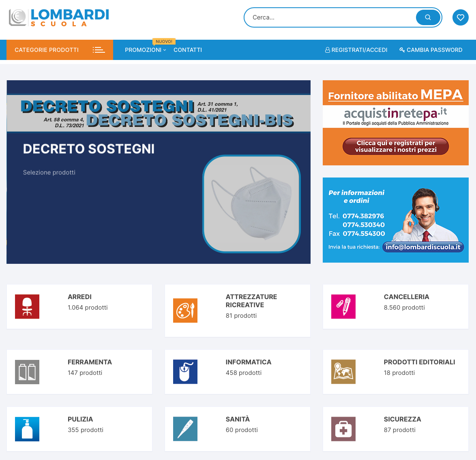The height and width of the screenshot is (460, 476).
Task: Click the key icon beside Cambia Password
Action: (402, 50)
